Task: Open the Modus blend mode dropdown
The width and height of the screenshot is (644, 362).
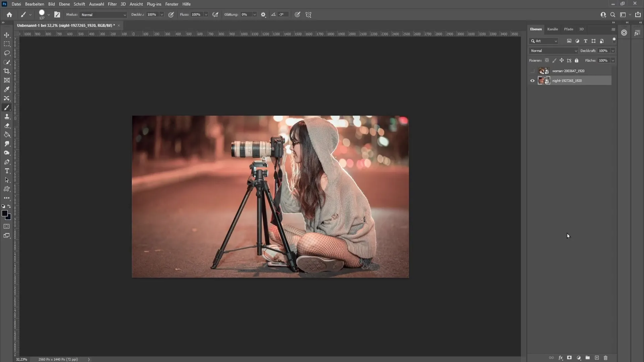Action: (x=103, y=15)
